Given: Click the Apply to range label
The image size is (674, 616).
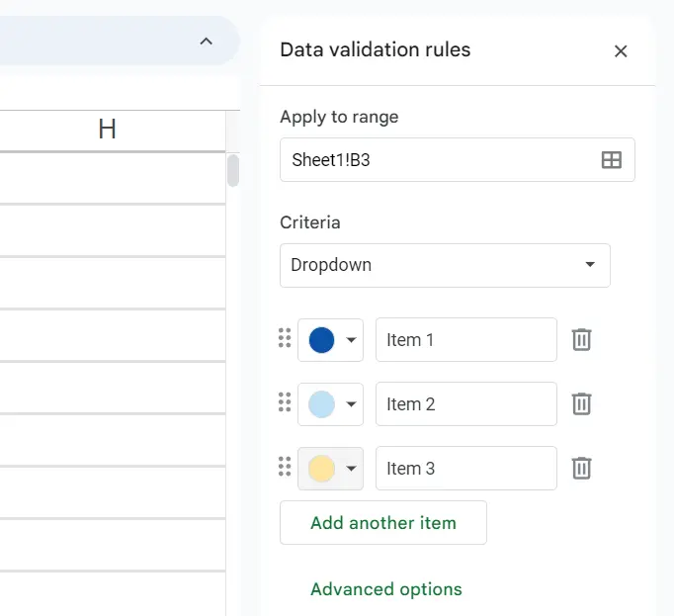Looking at the screenshot, I should pos(339,117).
